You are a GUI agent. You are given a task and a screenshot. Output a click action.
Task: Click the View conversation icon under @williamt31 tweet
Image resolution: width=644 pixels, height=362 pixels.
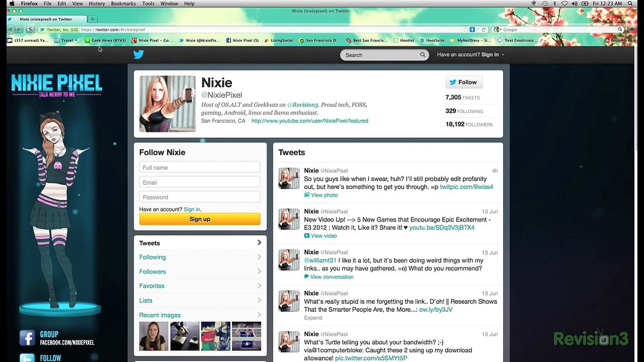(306, 277)
